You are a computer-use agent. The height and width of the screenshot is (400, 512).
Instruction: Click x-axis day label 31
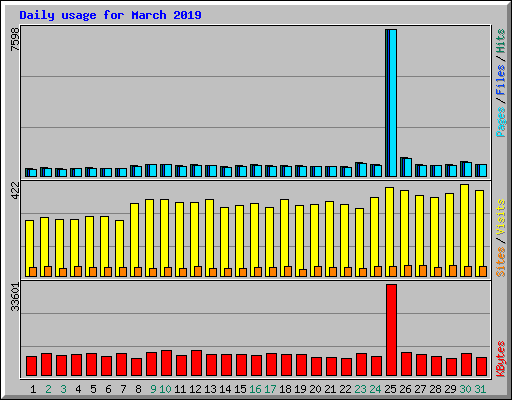[x=480, y=389]
